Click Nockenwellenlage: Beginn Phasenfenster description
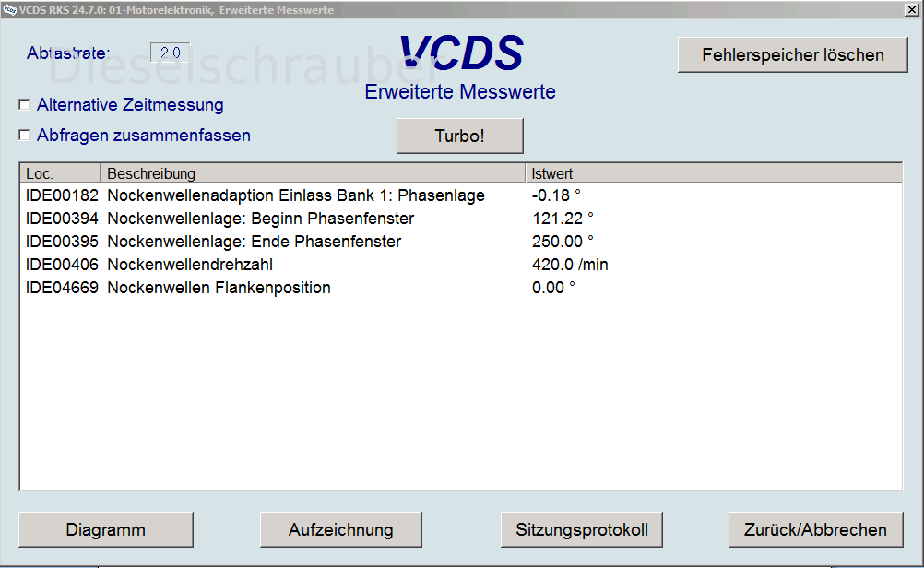The width and height of the screenshot is (924, 568). [260, 219]
